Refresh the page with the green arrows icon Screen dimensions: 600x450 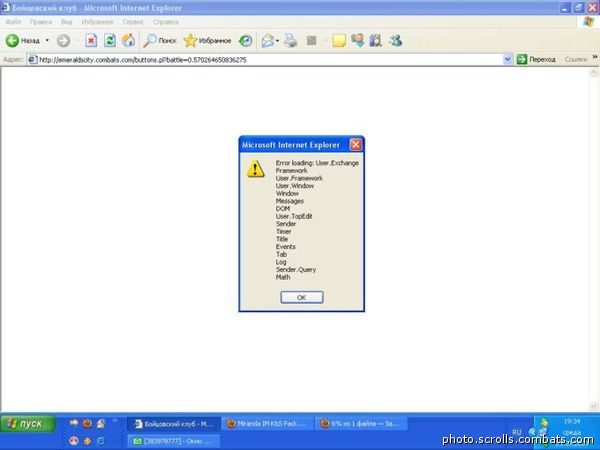tap(110, 41)
